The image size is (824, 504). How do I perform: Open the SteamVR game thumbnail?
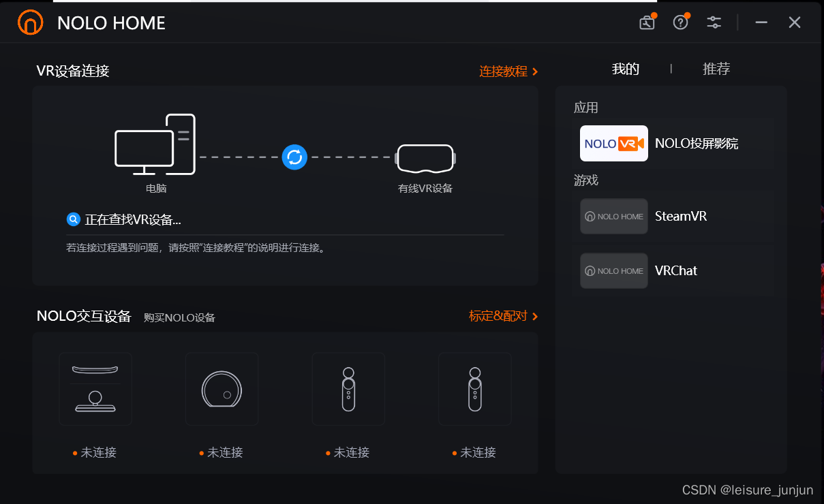click(613, 217)
